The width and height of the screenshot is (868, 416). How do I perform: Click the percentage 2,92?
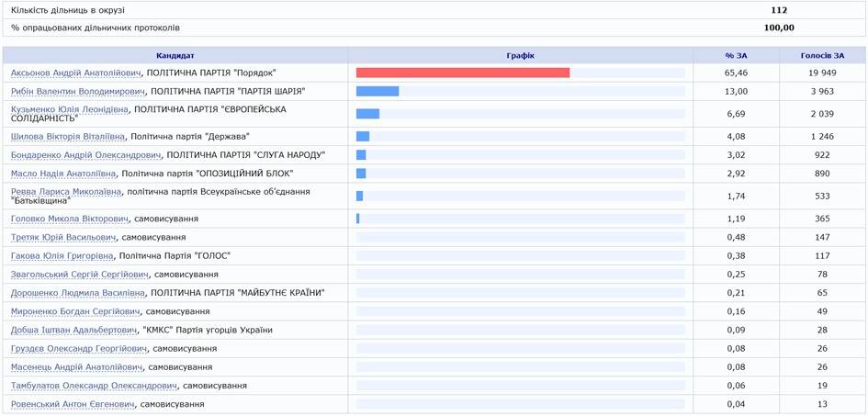coord(737,174)
